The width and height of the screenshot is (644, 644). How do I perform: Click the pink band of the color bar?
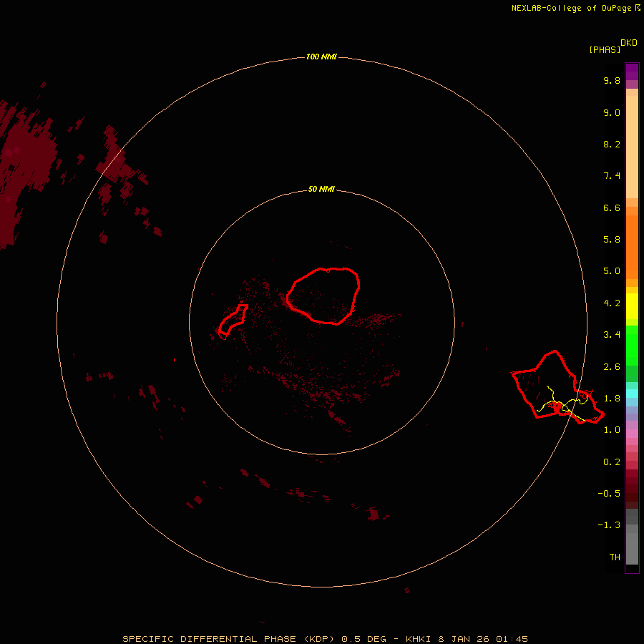(x=632, y=434)
